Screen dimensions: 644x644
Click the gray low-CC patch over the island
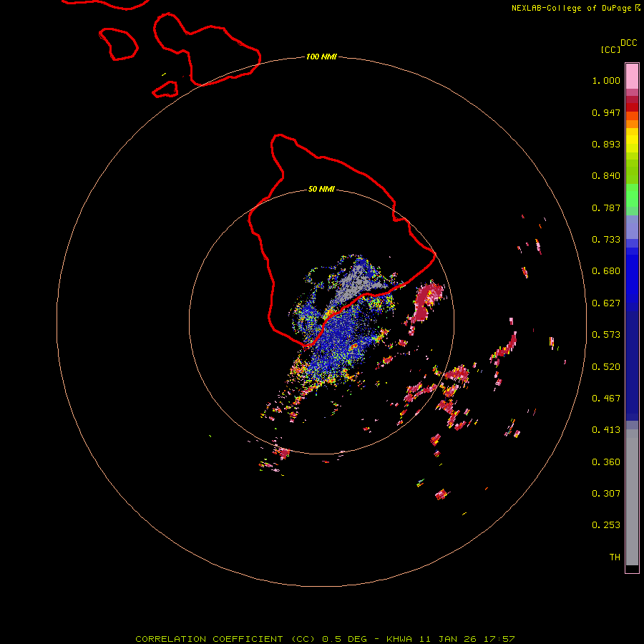point(353,283)
